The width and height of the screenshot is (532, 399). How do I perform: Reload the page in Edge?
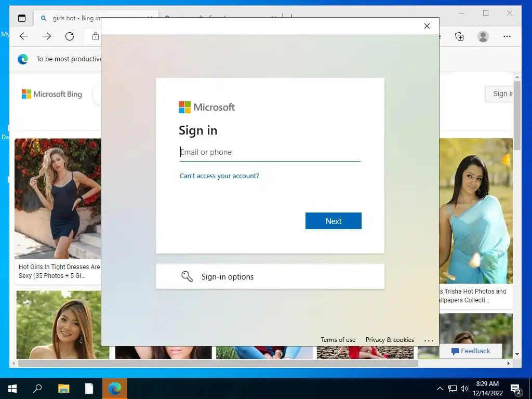pos(70,36)
